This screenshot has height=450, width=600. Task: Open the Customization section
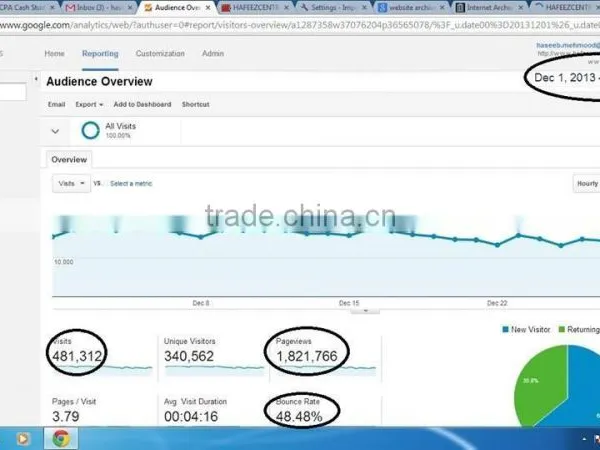pos(160,54)
